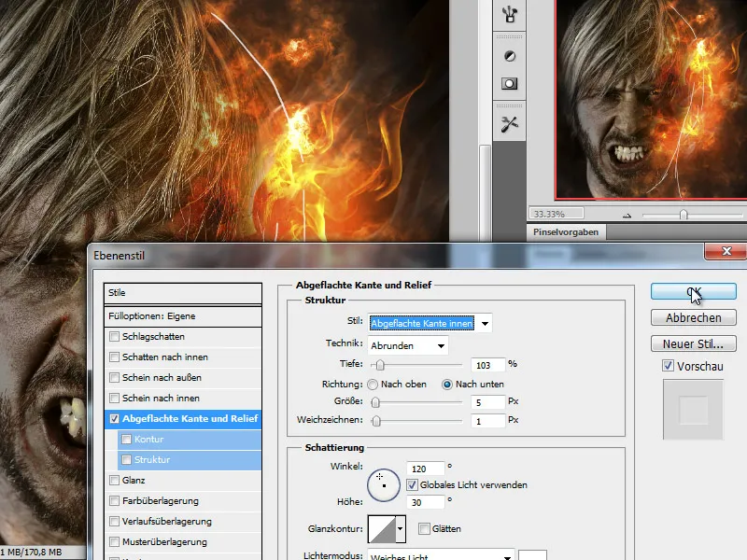747x560 pixels.
Task: Uncheck Abgeflachte Kante und Relief
Action: pos(114,418)
